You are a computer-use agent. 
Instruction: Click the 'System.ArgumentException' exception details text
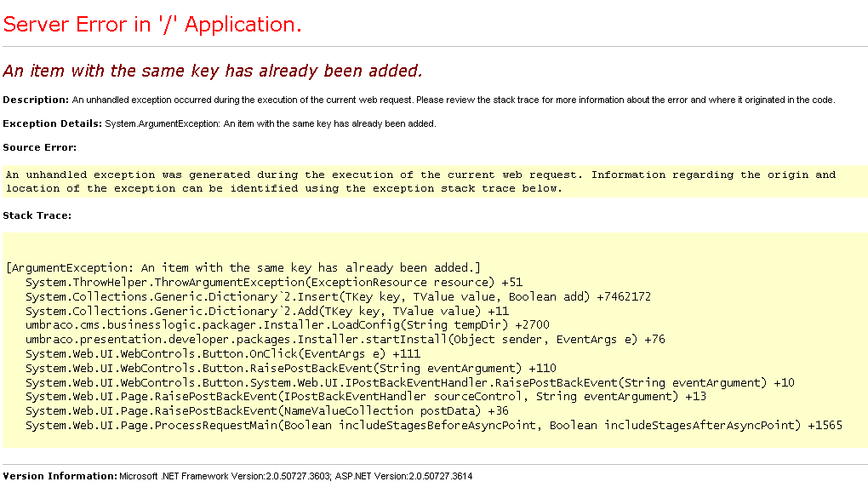click(x=271, y=123)
